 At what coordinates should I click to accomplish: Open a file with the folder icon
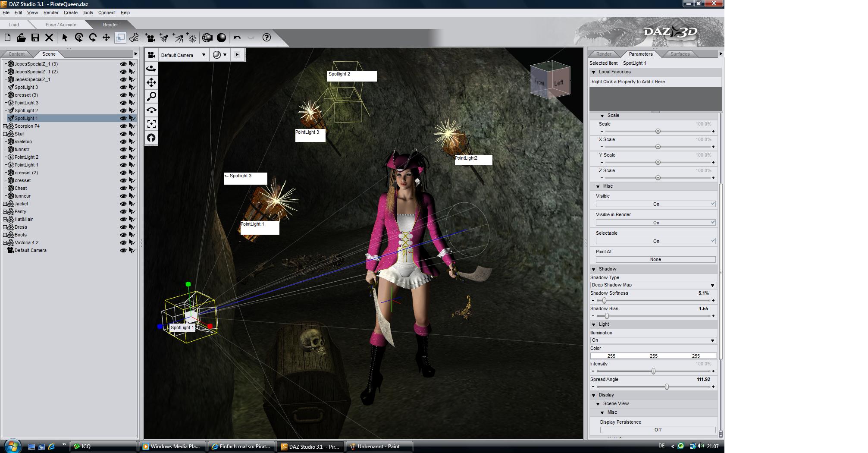tap(21, 38)
